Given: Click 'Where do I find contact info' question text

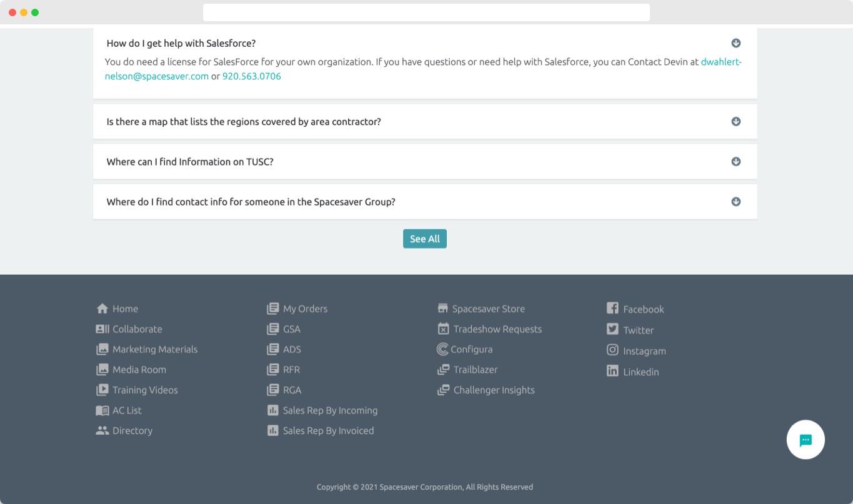Looking at the screenshot, I should [x=251, y=202].
